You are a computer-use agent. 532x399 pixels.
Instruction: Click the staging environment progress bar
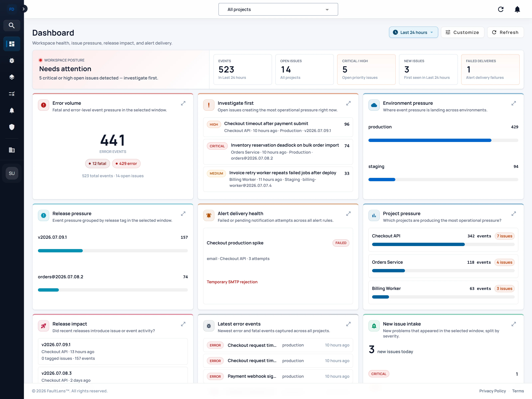pyautogui.click(x=443, y=180)
